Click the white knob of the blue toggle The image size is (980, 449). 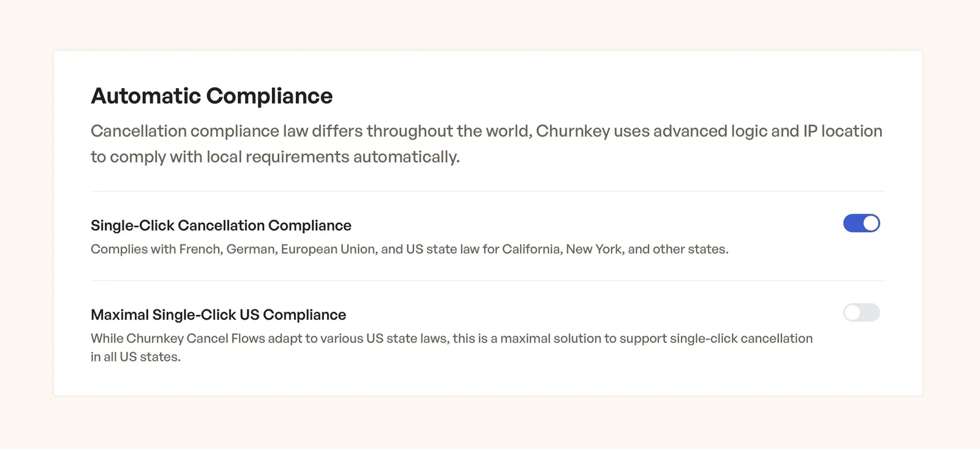point(870,224)
